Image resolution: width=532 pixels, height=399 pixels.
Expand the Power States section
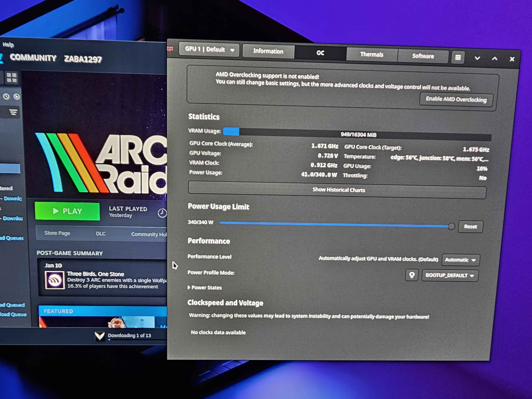coord(204,287)
